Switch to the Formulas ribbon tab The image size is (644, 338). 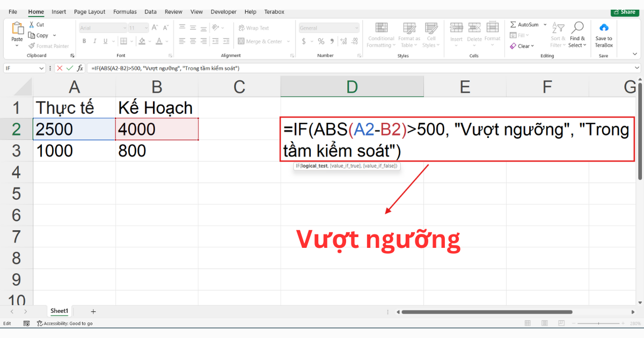pyautogui.click(x=125, y=11)
